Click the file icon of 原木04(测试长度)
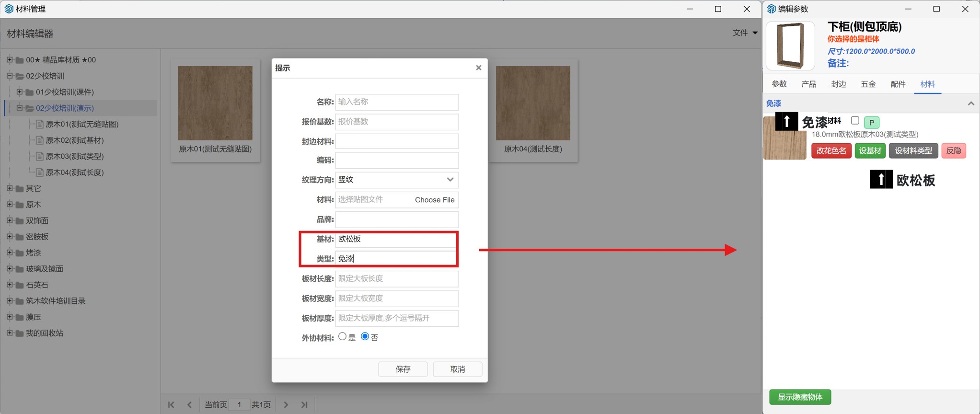Viewport: 980px width, 414px height. pos(40,172)
